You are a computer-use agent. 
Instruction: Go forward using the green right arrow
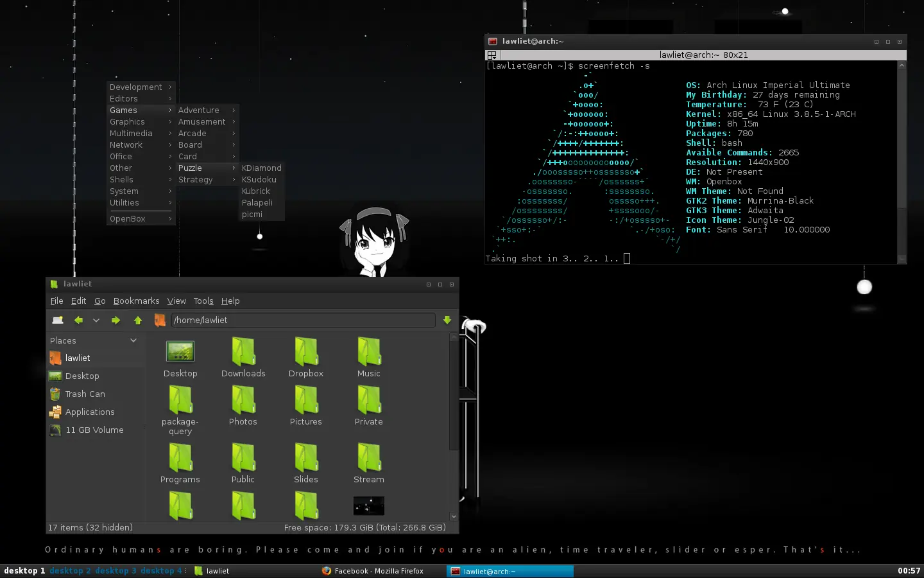tap(116, 320)
